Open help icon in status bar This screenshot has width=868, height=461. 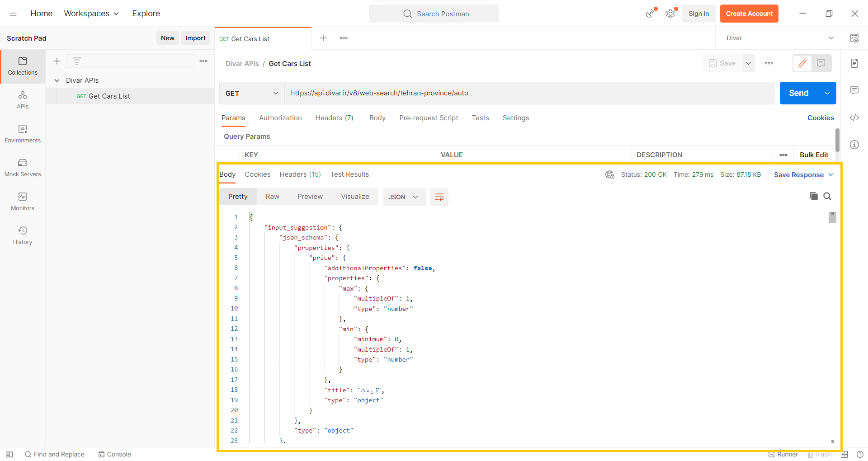point(860,454)
